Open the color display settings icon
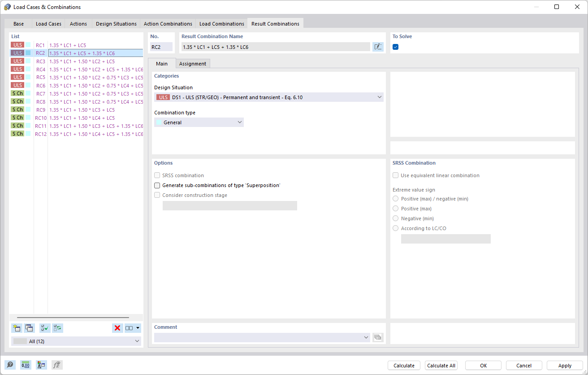The height and width of the screenshot is (375, 588). tap(41, 365)
